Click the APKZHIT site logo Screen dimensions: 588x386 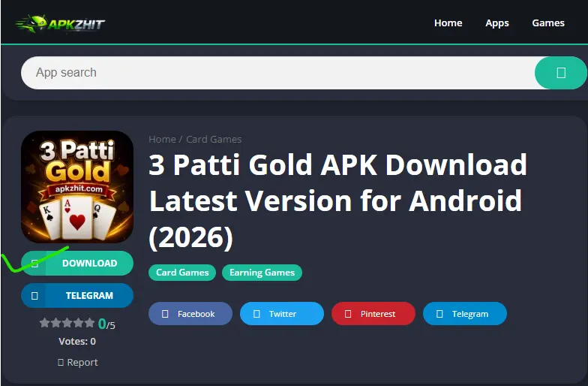point(60,24)
